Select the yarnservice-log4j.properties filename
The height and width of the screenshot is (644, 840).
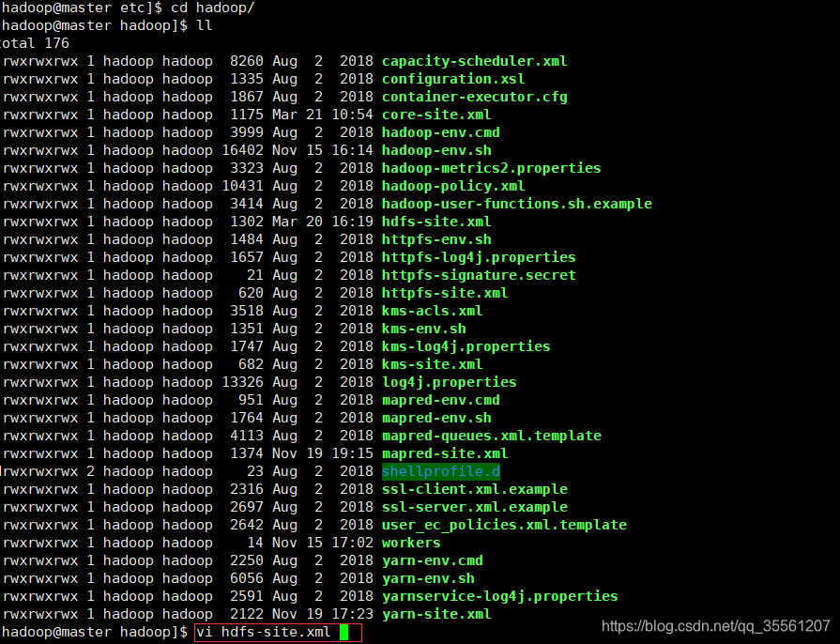pos(499,596)
